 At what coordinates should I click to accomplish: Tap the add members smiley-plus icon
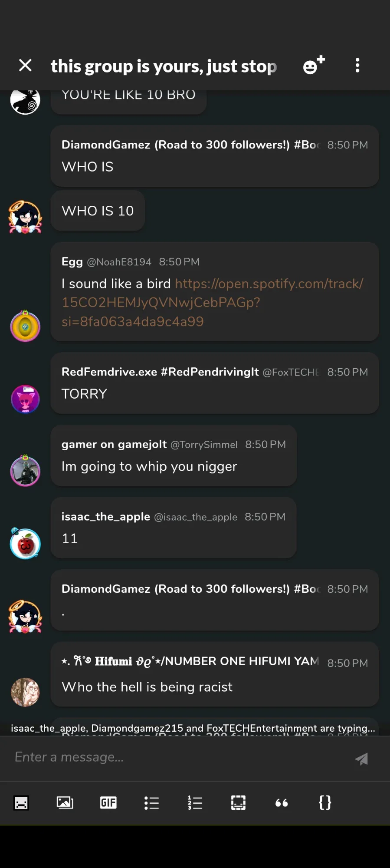coord(313,65)
